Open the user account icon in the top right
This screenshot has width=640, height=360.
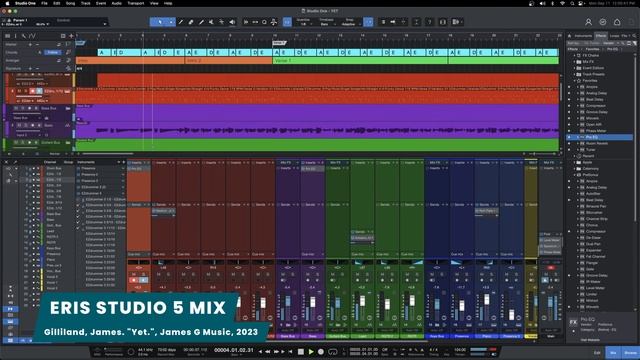tap(588, 22)
